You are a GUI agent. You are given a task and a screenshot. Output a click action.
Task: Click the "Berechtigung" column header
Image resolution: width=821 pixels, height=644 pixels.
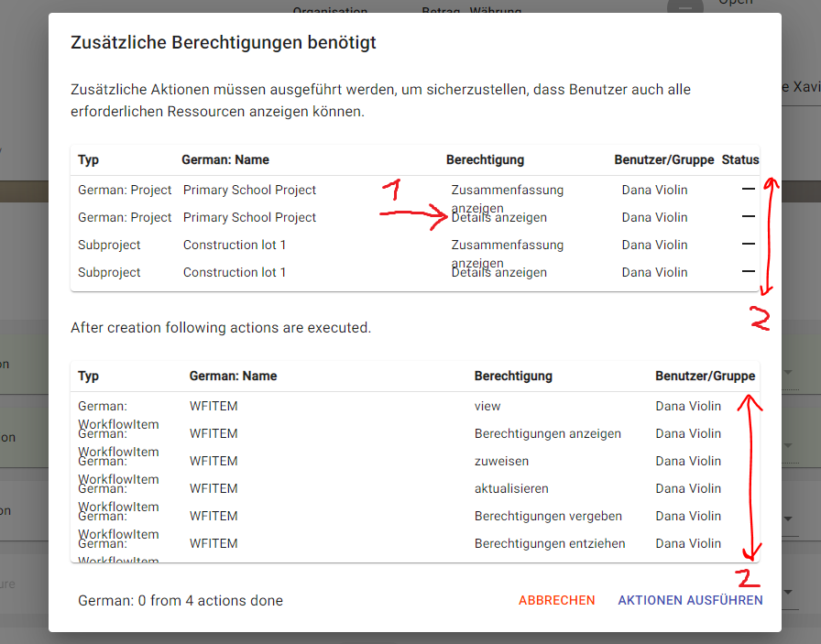pos(485,159)
